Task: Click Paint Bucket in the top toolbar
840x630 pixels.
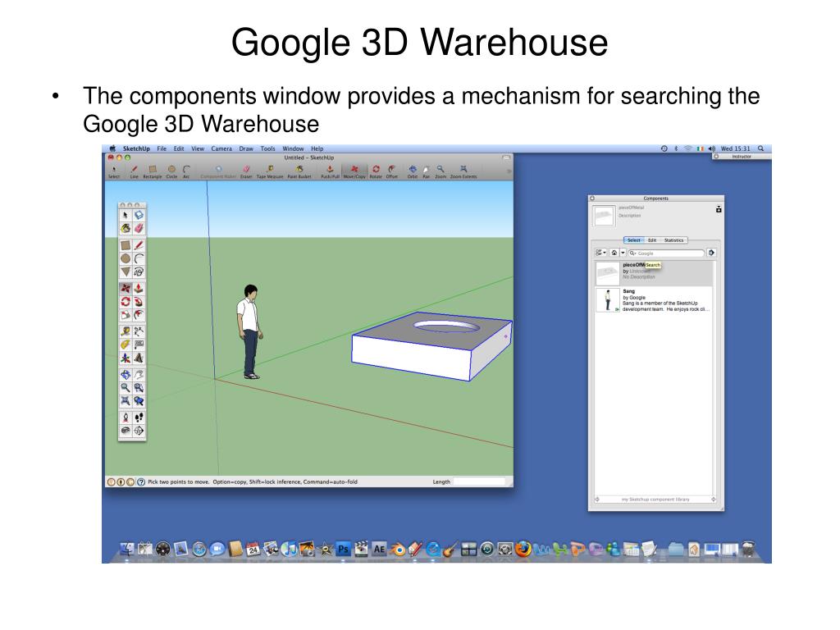Action: (x=299, y=171)
